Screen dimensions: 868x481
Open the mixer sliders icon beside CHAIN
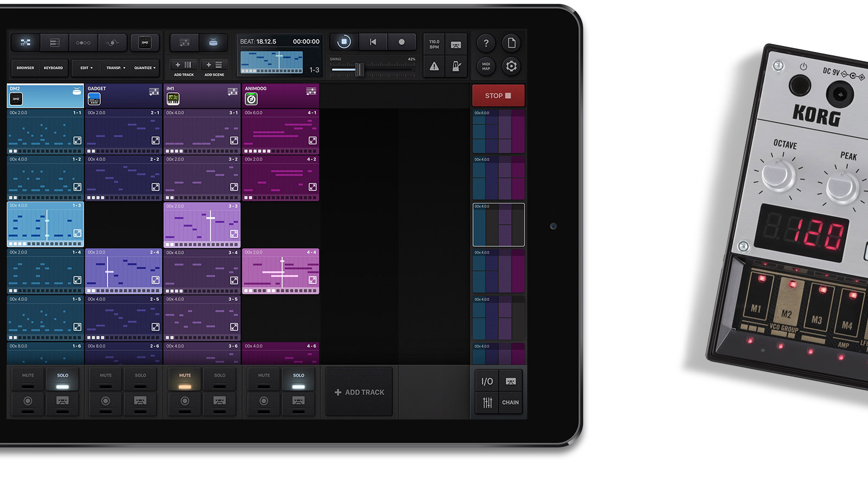(487, 402)
